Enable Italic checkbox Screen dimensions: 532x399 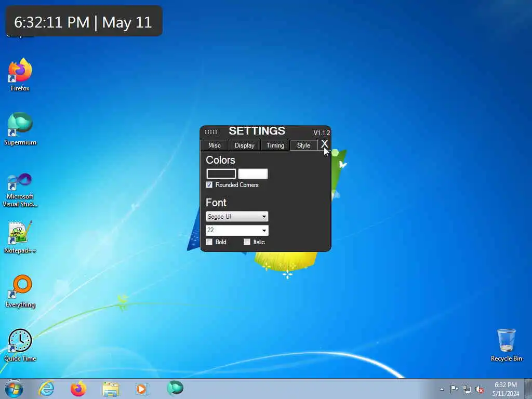(x=247, y=242)
